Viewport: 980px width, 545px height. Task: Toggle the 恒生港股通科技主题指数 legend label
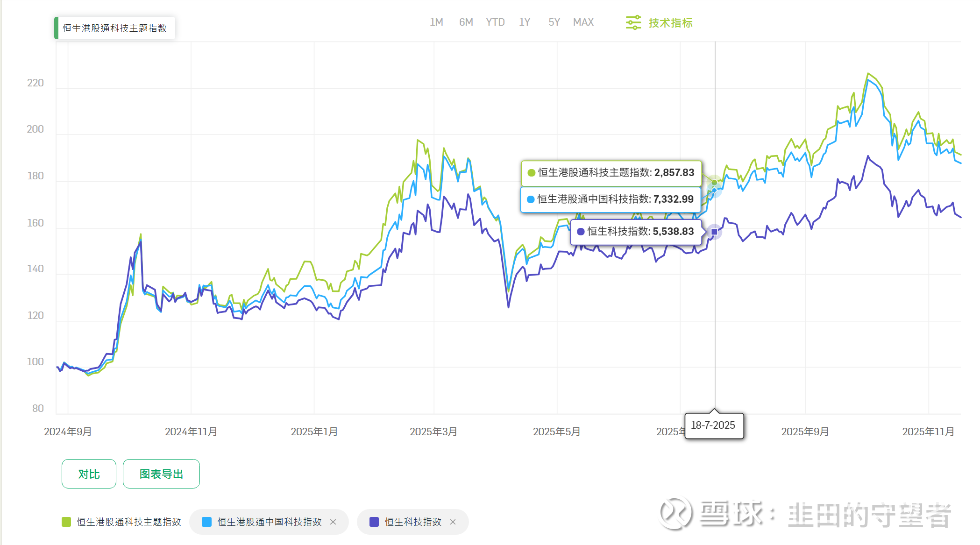click(129, 522)
